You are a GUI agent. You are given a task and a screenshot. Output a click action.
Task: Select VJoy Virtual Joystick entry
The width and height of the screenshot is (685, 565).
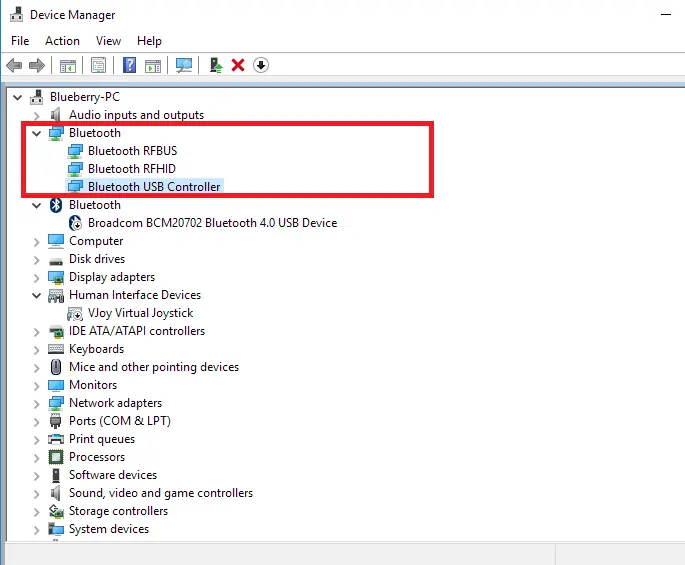(x=140, y=313)
